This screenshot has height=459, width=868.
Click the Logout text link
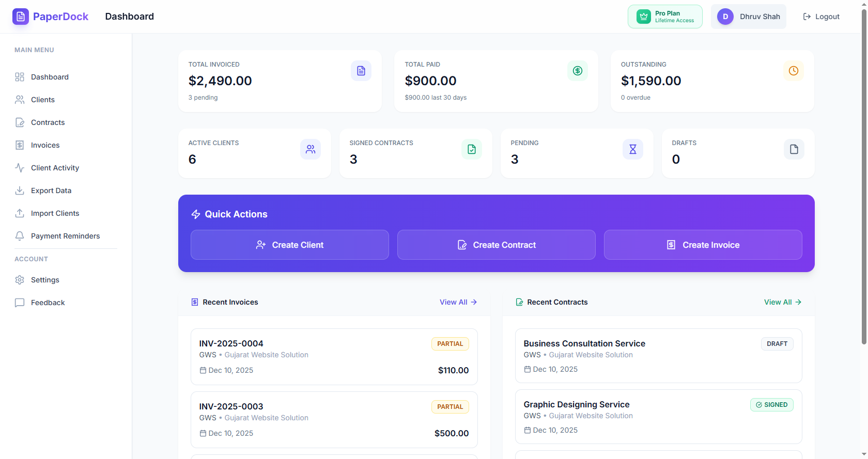(x=827, y=17)
